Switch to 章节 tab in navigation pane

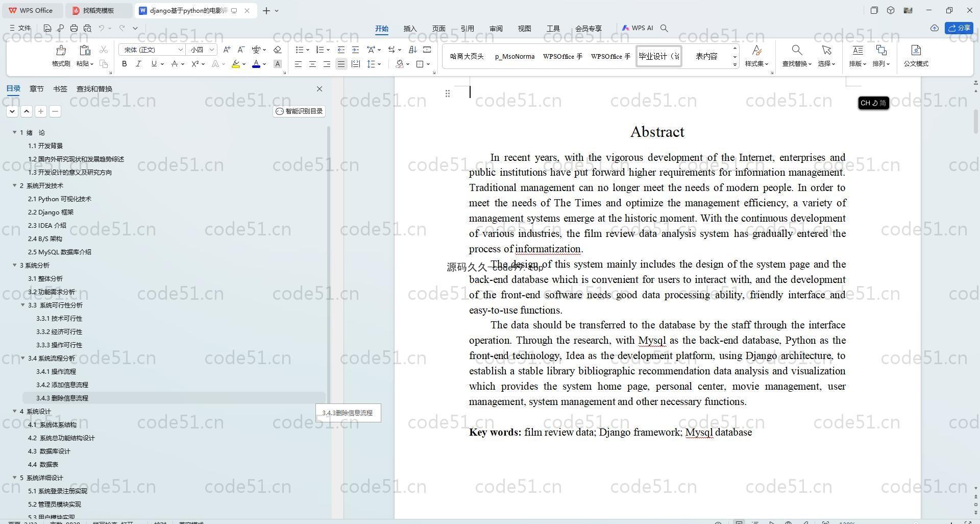(x=36, y=88)
